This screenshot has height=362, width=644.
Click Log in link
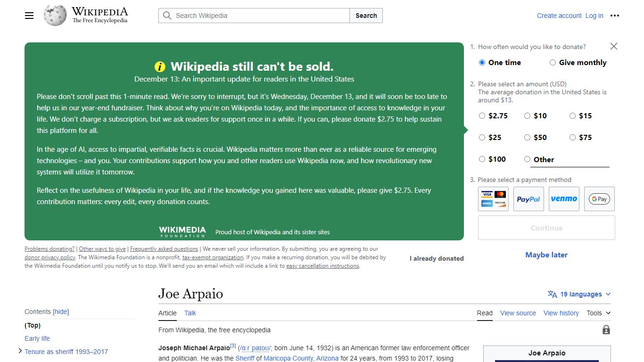(594, 16)
